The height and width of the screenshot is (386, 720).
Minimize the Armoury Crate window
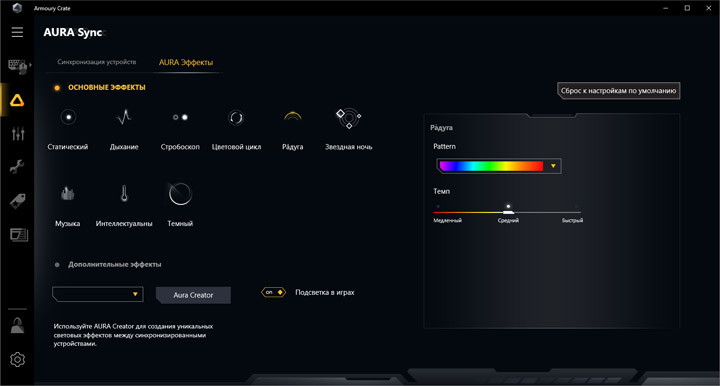tap(666, 8)
